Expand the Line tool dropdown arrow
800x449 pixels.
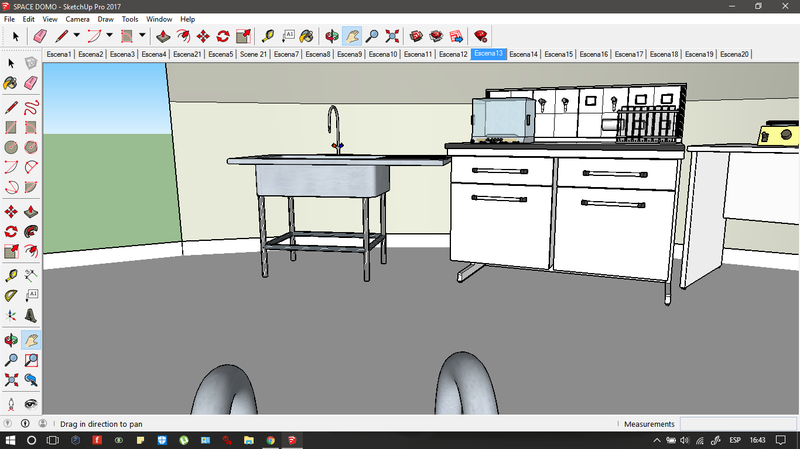pyautogui.click(x=76, y=36)
